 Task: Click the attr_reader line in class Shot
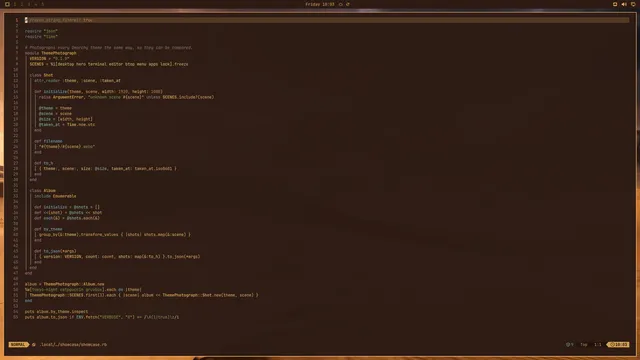tap(77, 80)
